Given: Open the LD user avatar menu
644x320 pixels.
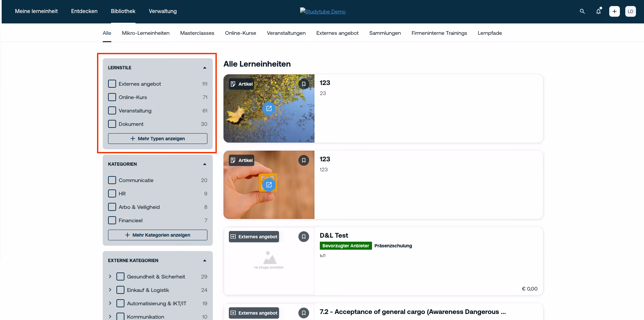Looking at the screenshot, I should click(631, 11).
